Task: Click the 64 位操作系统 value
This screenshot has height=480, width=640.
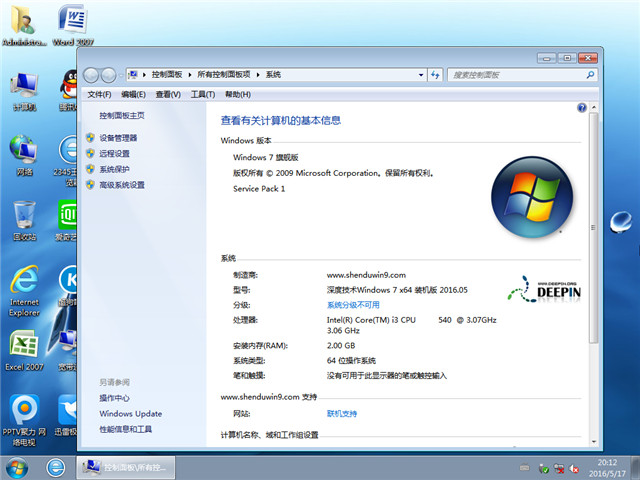Action: (351, 361)
